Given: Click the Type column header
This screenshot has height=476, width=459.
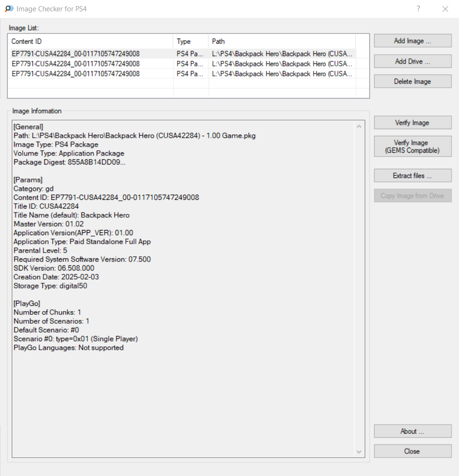Looking at the screenshot, I should [x=191, y=41].
